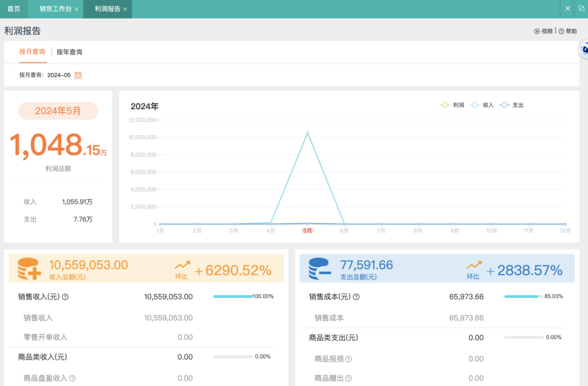
Task: Click the info icon next to 销售收入(元)
Action: click(65, 297)
